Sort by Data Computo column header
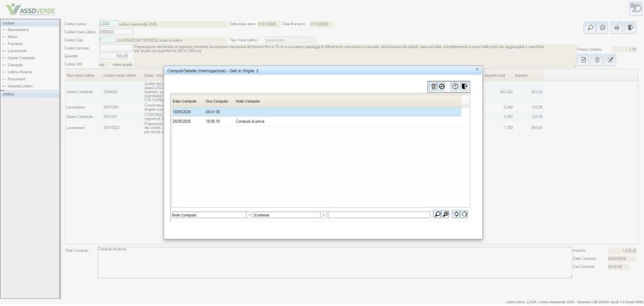Viewport: 644px width, 306px height. (184, 101)
